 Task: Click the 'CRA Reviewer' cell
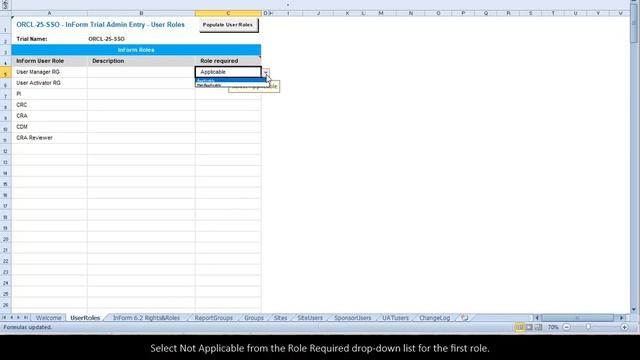click(x=49, y=138)
